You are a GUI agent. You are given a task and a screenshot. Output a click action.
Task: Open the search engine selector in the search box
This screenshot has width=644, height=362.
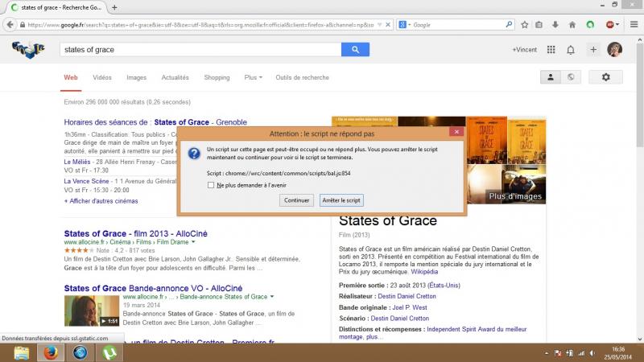404,25
